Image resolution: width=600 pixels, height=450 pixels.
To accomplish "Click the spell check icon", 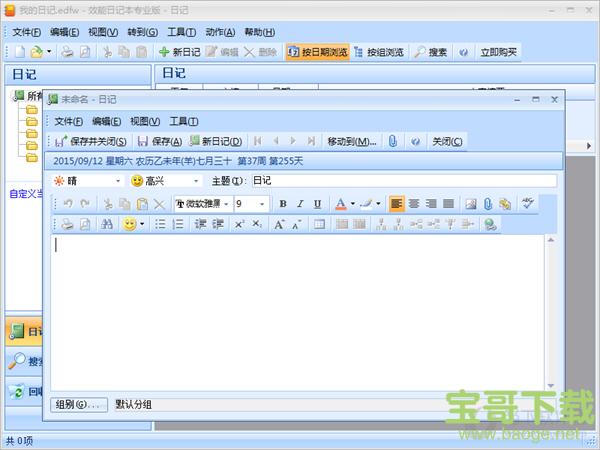I will click(528, 203).
